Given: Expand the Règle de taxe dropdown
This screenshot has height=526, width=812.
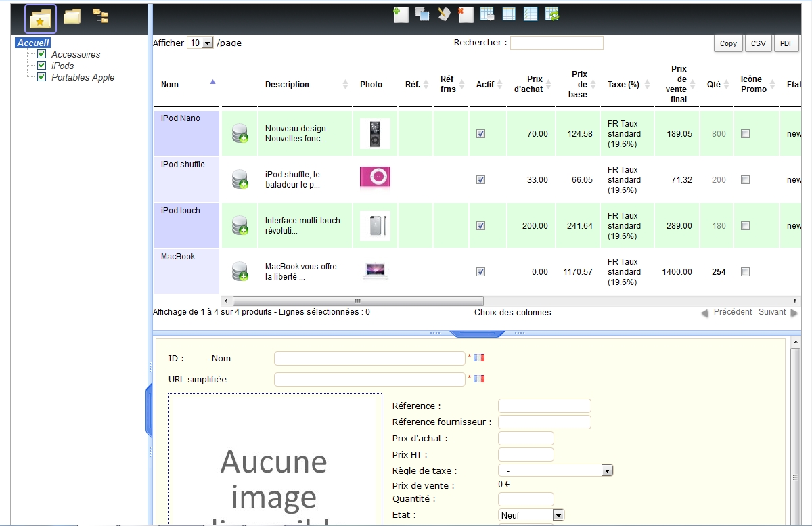Looking at the screenshot, I should click(556, 470).
